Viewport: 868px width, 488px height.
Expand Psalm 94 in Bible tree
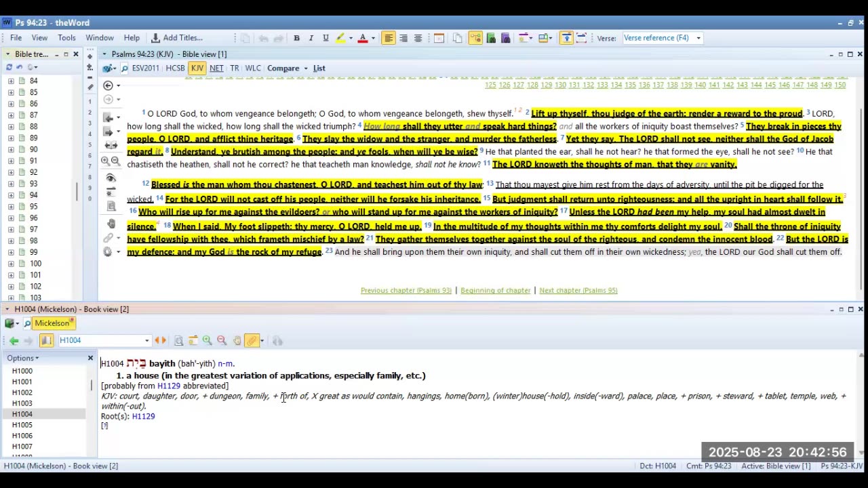point(11,195)
